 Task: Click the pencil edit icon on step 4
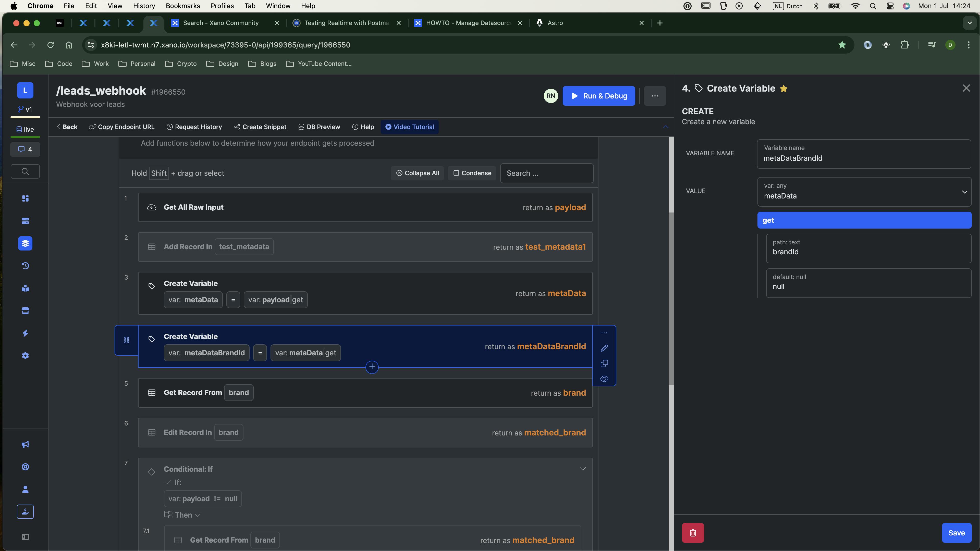pyautogui.click(x=604, y=348)
